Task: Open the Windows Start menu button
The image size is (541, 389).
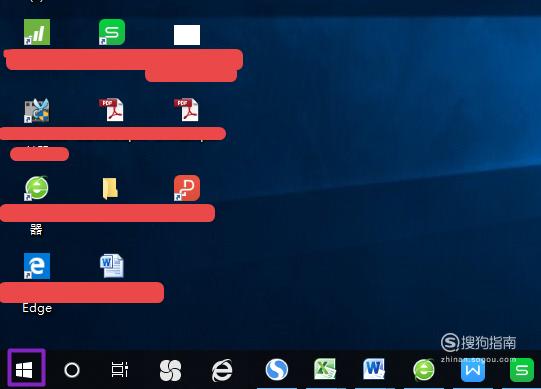Action: tap(24, 370)
